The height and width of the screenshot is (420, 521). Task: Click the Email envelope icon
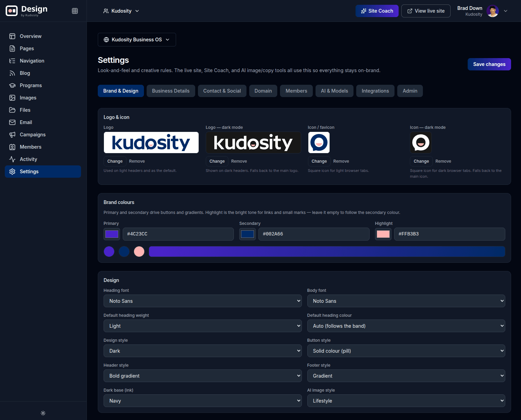(x=12, y=122)
